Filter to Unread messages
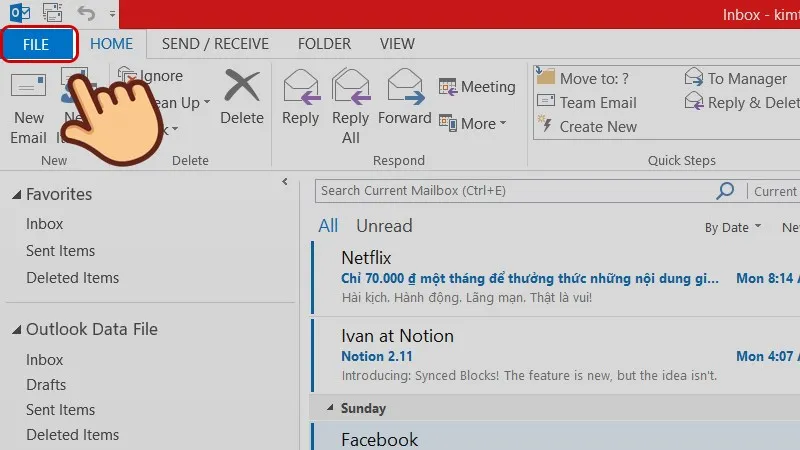 pos(384,226)
